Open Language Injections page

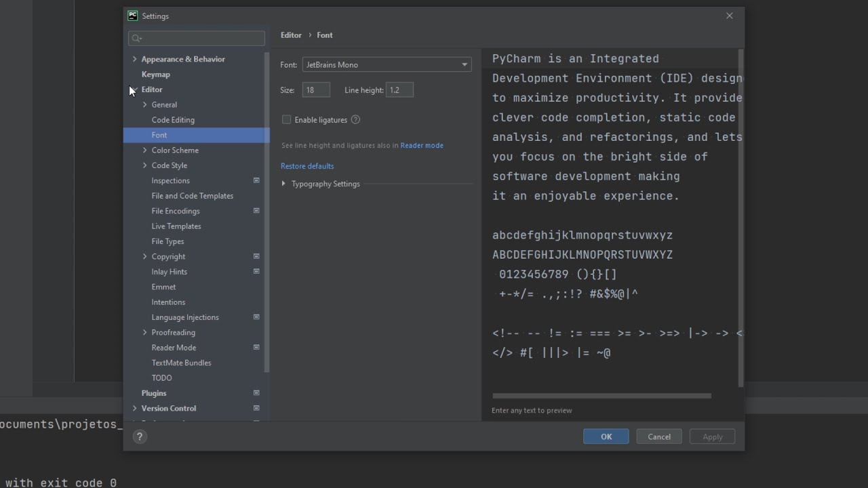[x=185, y=317]
